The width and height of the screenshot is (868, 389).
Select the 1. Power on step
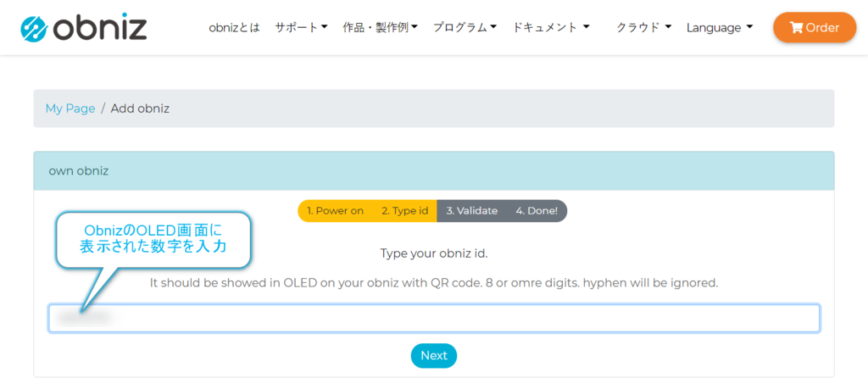335,211
